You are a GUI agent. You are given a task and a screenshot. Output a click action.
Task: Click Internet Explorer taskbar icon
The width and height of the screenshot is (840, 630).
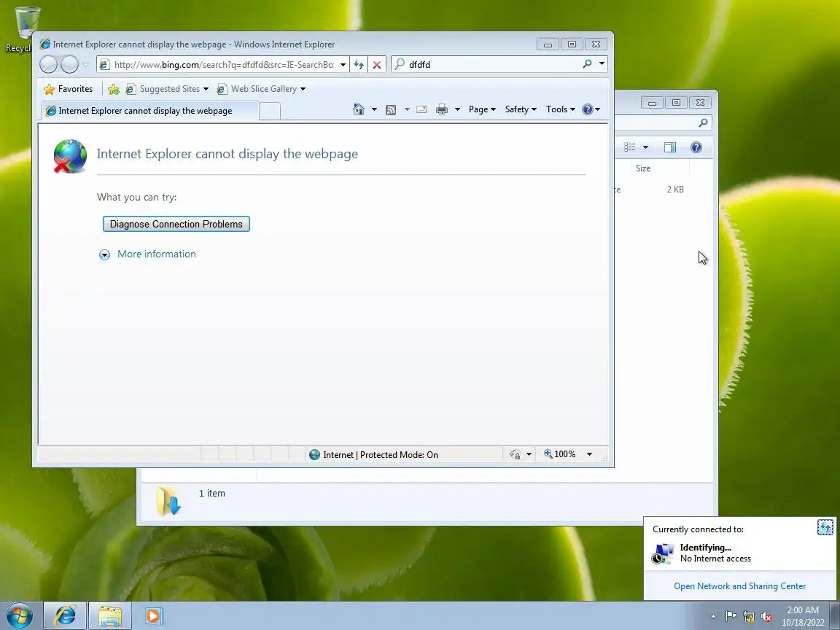point(65,616)
